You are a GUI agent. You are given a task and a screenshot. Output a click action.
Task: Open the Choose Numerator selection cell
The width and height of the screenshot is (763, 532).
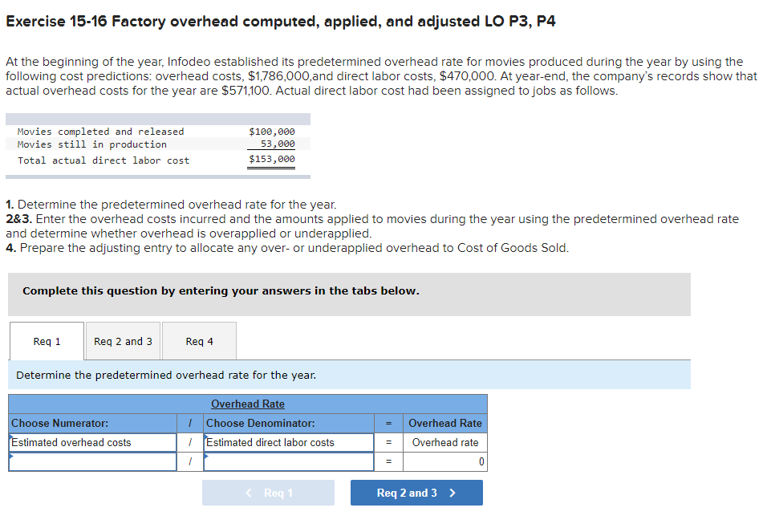pyautogui.click(x=91, y=423)
